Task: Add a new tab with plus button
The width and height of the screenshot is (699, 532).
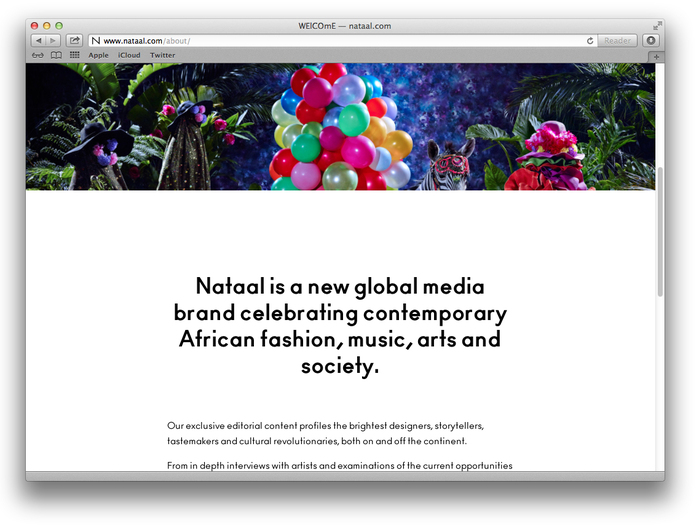Action: (656, 57)
